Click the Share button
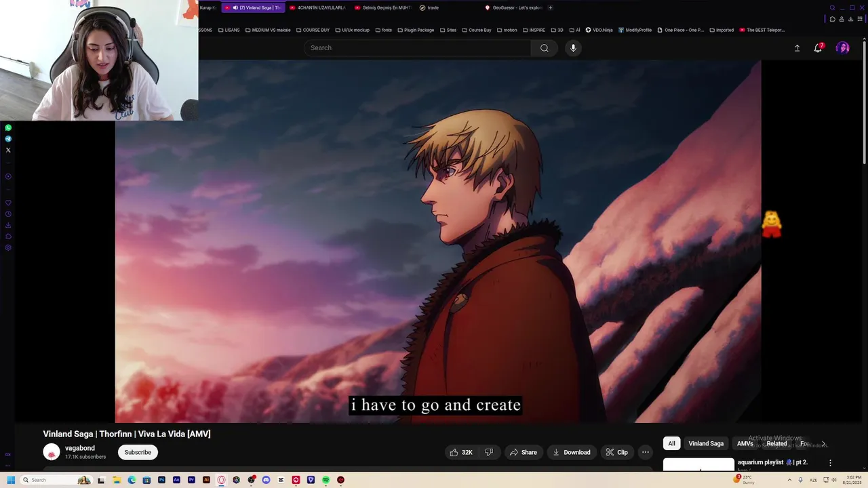868x488 pixels. [524, 452]
